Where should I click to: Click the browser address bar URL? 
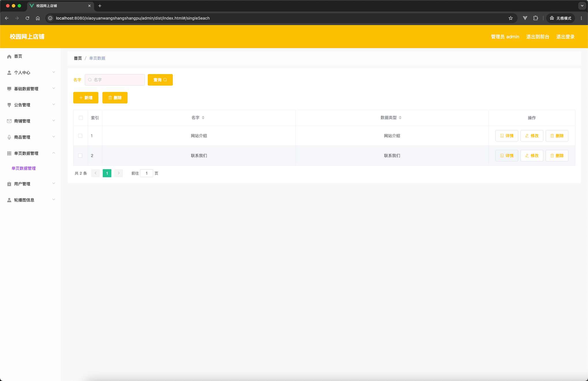(x=133, y=18)
